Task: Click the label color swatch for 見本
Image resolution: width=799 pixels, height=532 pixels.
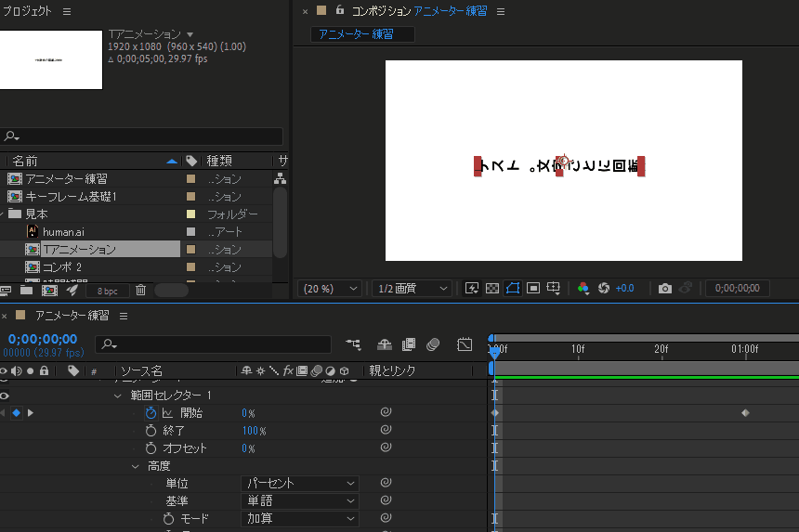Action: tap(191, 214)
